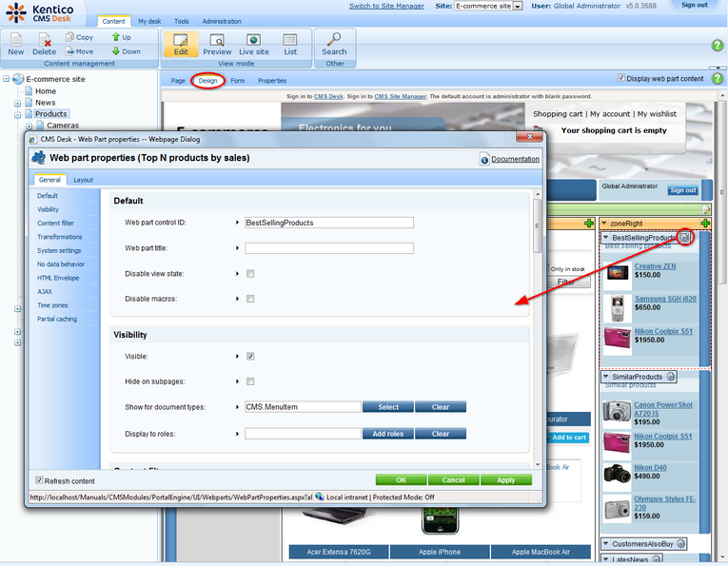This screenshot has width=728, height=566.
Task: Open CustomersAlsoBuy web part arrow menu
Action: coord(606,543)
